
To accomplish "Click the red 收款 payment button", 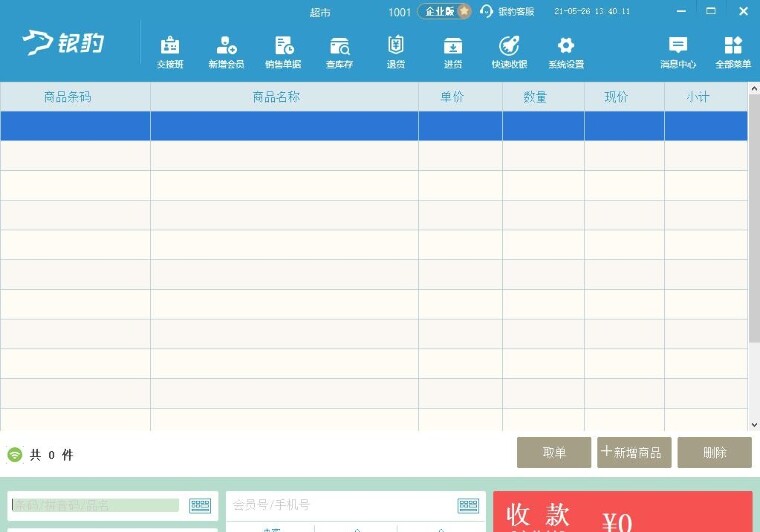I will (622, 512).
